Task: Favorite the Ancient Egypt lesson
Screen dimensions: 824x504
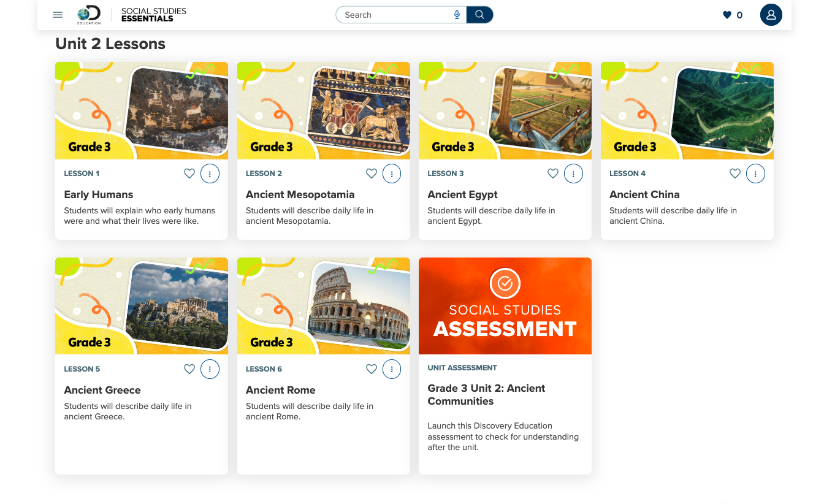Action: coord(553,174)
